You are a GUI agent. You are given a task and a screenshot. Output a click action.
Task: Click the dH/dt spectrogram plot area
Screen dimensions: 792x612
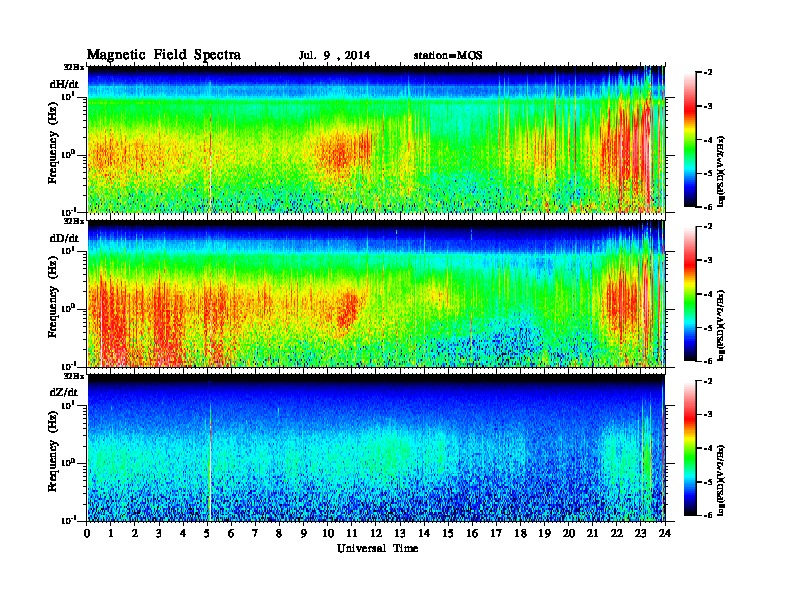click(376, 139)
